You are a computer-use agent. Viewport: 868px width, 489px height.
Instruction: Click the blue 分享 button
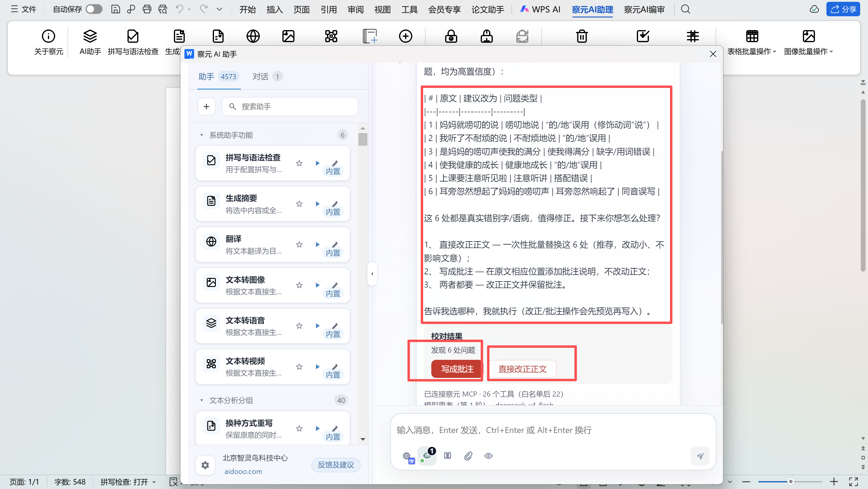coord(843,9)
